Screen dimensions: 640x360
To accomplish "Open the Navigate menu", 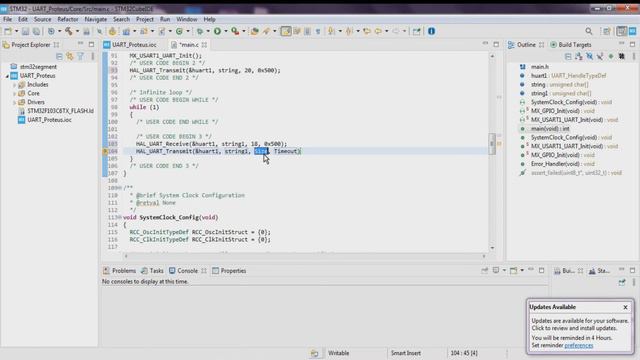I will pyautogui.click(x=96, y=19).
